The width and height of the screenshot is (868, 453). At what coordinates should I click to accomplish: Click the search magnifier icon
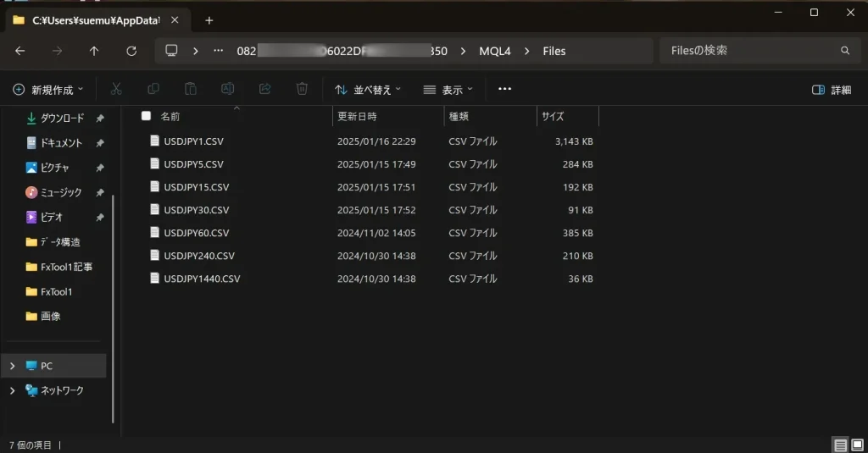pos(845,50)
